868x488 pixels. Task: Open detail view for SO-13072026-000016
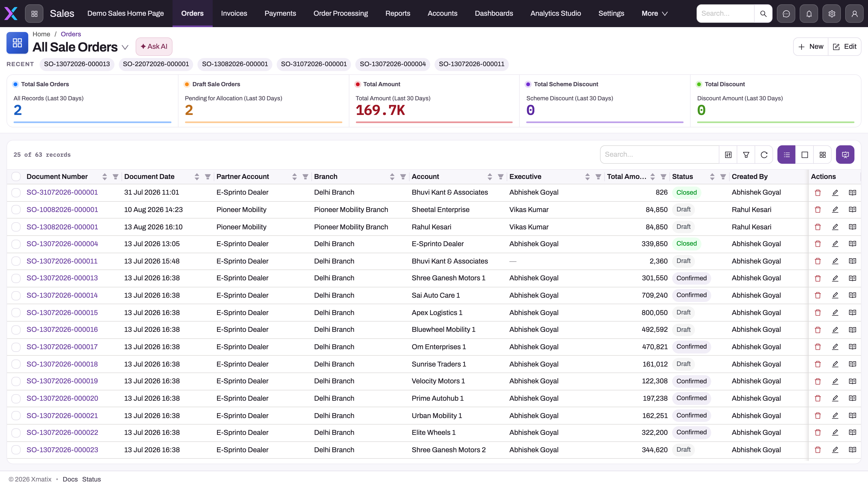pos(853,330)
